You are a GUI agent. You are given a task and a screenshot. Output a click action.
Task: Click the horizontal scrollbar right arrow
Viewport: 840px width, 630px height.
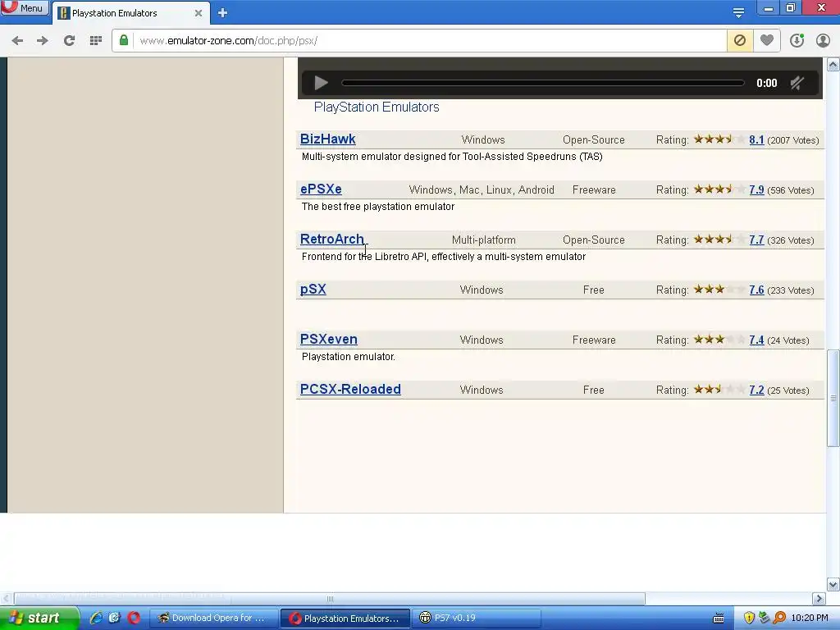[819, 598]
